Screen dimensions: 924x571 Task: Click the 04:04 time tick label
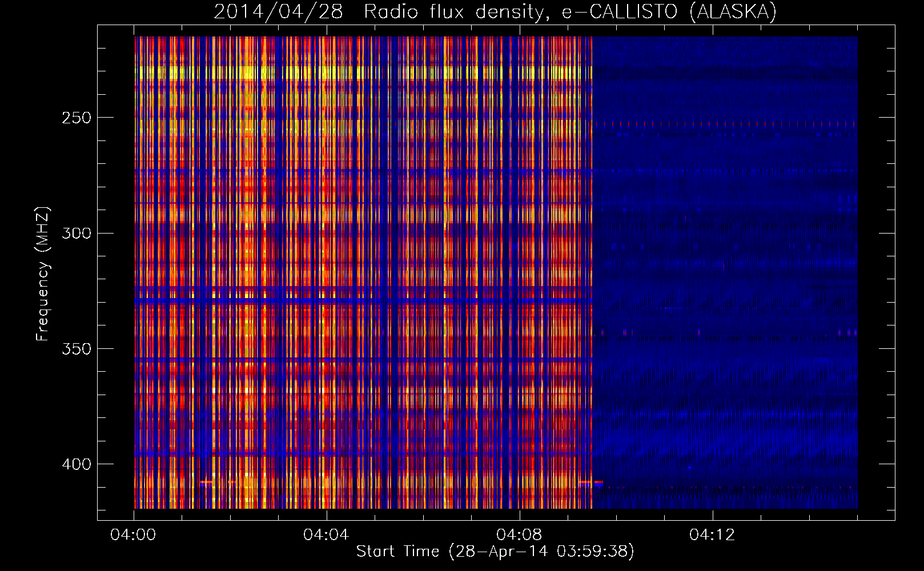point(326,534)
